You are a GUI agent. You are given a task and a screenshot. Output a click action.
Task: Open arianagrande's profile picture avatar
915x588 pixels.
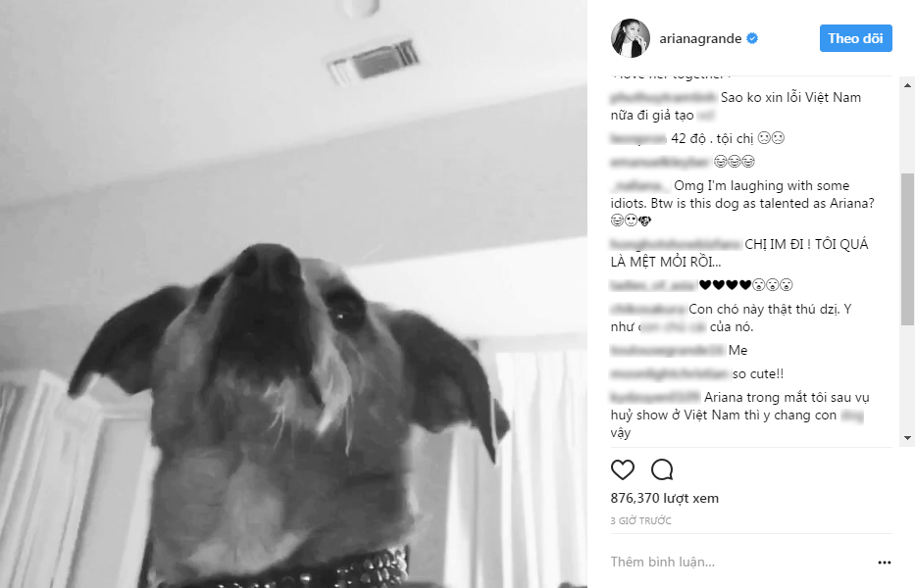point(631,38)
